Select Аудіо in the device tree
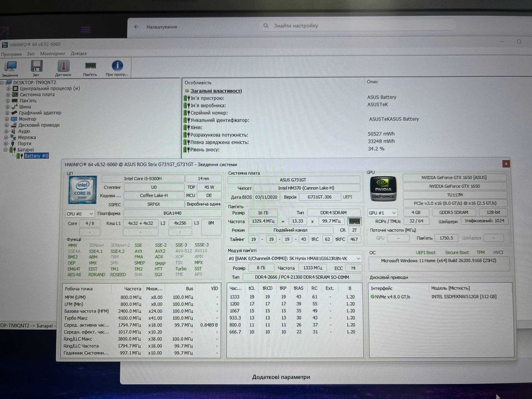 (x=24, y=131)
